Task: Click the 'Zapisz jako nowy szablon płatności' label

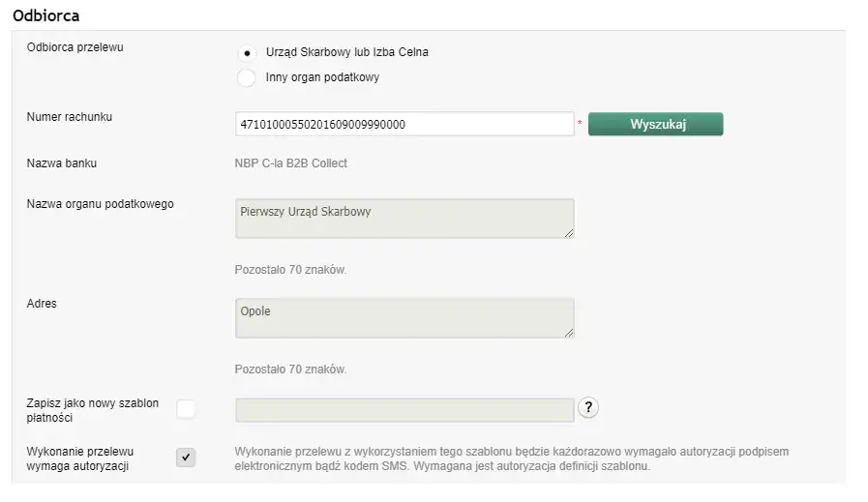Action: coord(92,410)
